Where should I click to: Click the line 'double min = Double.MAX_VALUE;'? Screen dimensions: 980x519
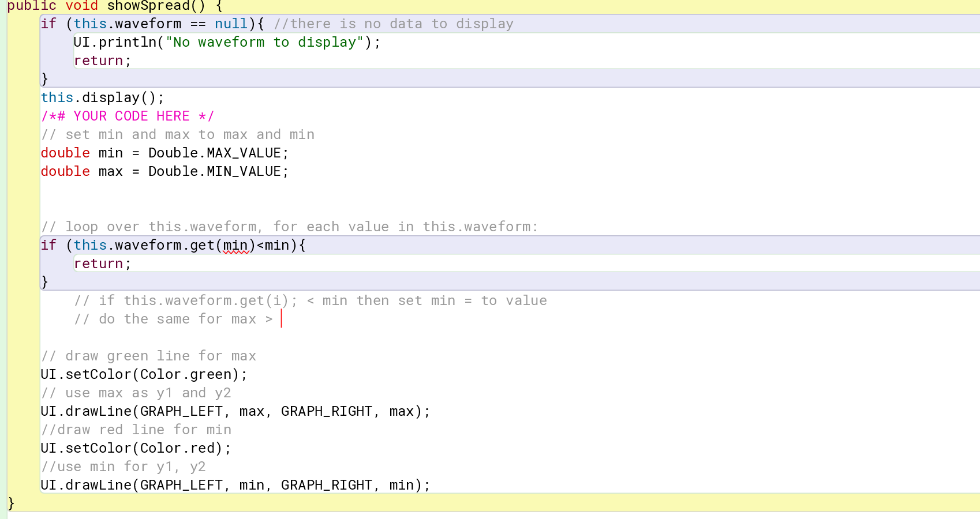pyautogui.click(x=164, y=153)
